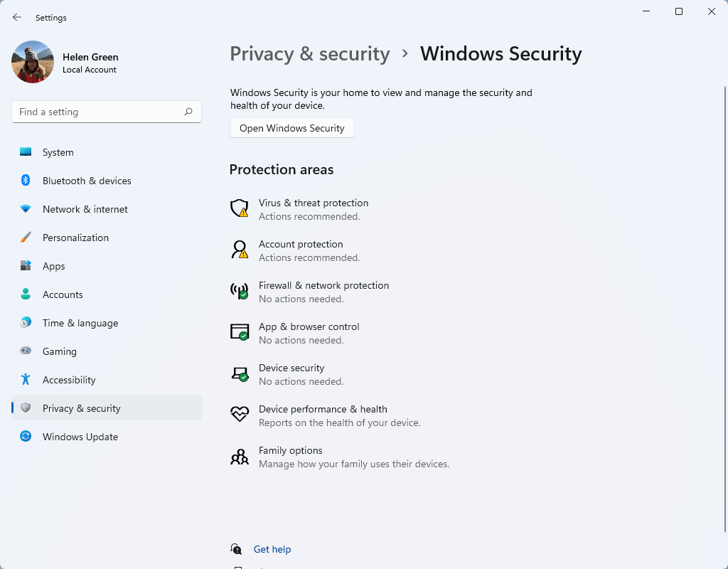This screenshot has width=728, height=569.
Task: Click Privacy & security breadcrumb heading
Action: [x=310, y=54]
